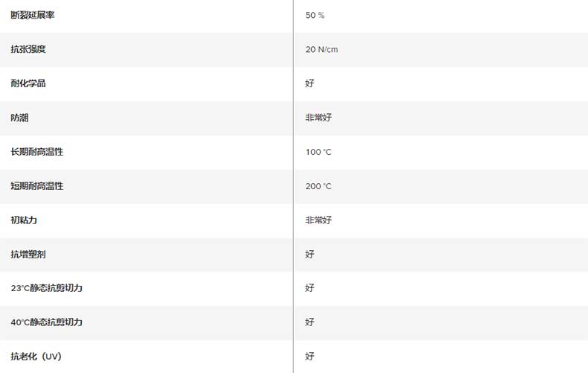This screenshot has width=588, height=373.
Task: Select the 20 N/cm value
Action: pos(322,49)
